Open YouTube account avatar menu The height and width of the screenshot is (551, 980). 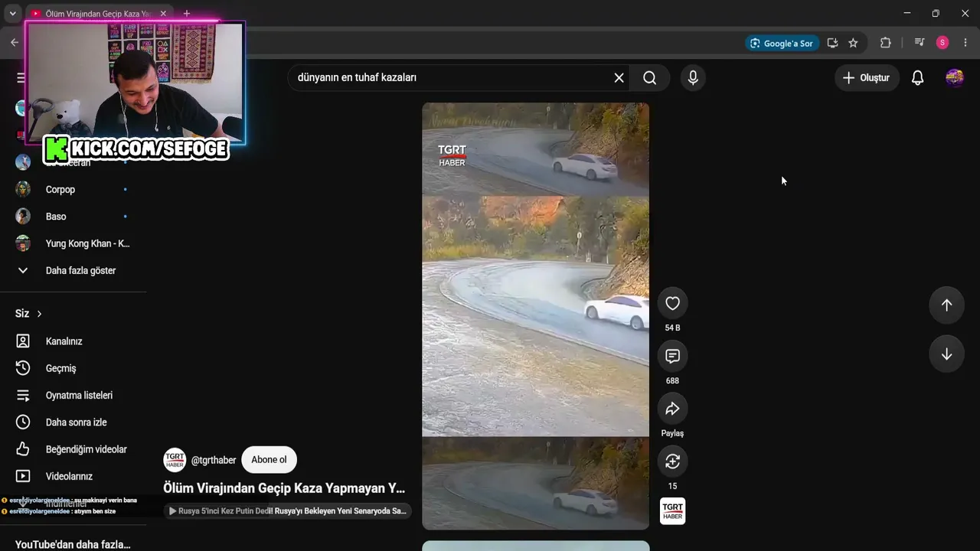coord(954,77)
